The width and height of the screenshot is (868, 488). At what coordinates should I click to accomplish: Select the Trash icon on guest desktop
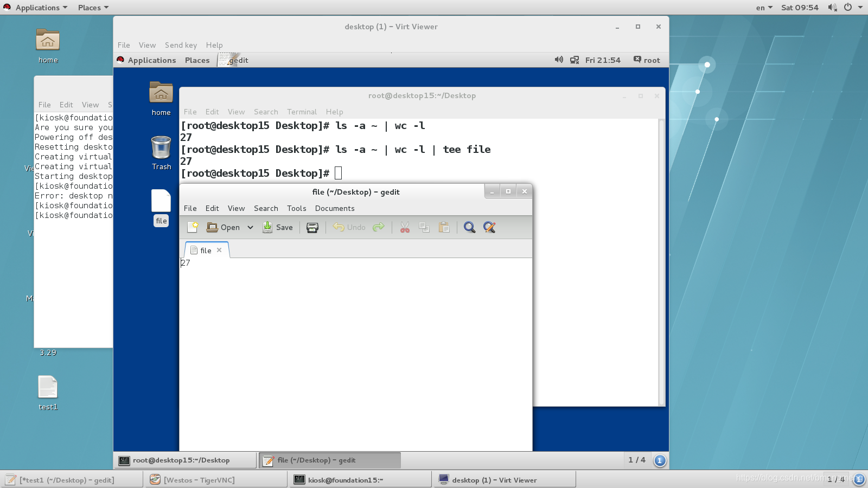point(161,153)
